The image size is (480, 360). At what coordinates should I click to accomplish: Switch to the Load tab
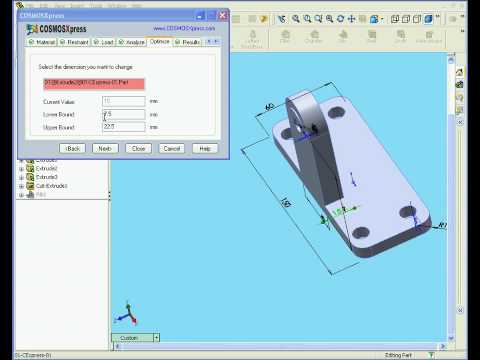click(103, 42)
